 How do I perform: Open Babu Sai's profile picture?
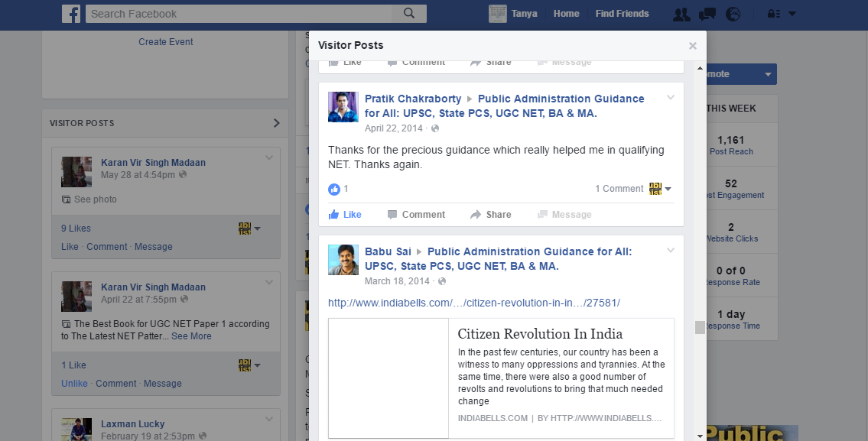click(343, 260)
